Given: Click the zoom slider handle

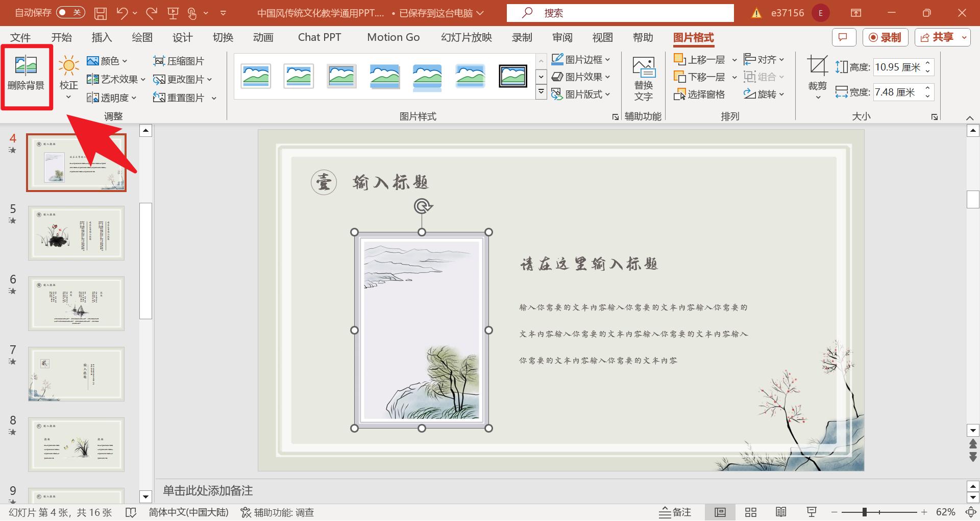Looking at the screenshot, I should (x=865, y=512).
